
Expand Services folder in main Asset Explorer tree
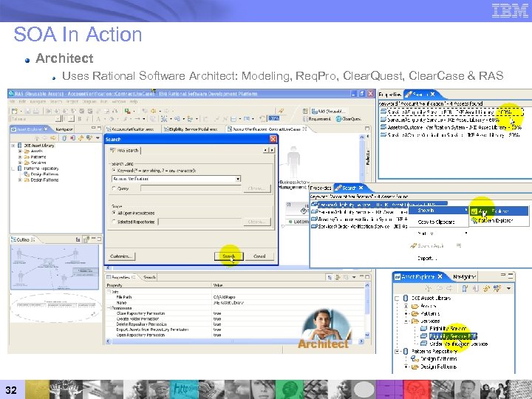pos(20,163)
